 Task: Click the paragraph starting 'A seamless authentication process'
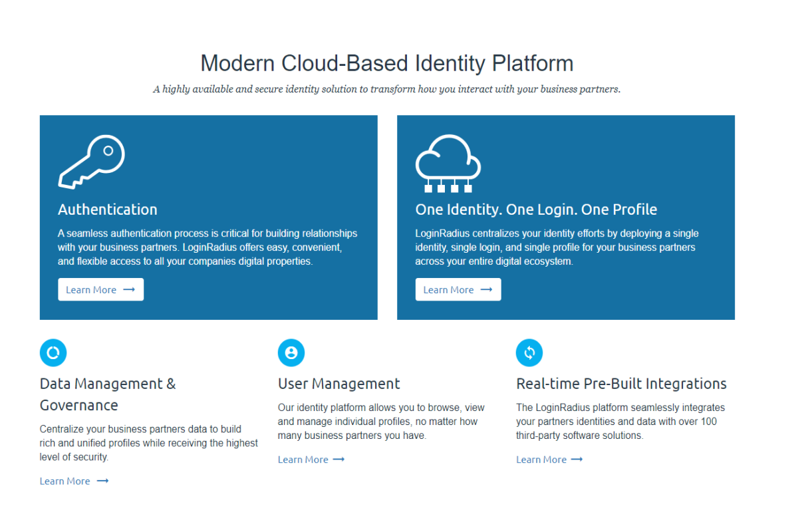point(207,247)
